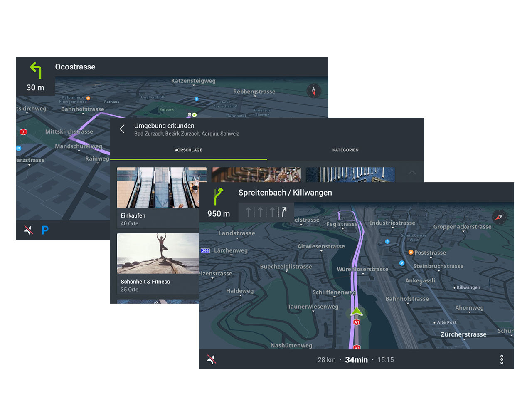532x416 pixels.
Task: Tap the left-turn maneuver arrow above "30 m"
Action: (35, 71)
